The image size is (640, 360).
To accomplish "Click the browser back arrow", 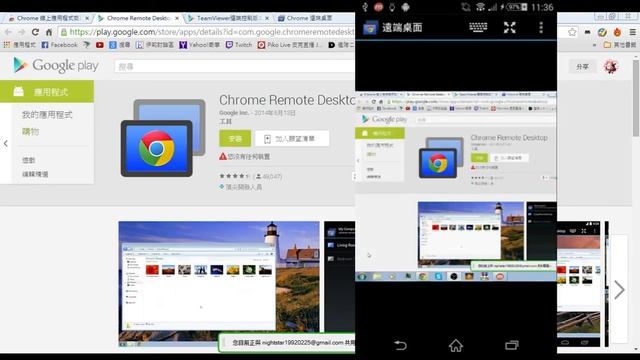I will 9,32.
